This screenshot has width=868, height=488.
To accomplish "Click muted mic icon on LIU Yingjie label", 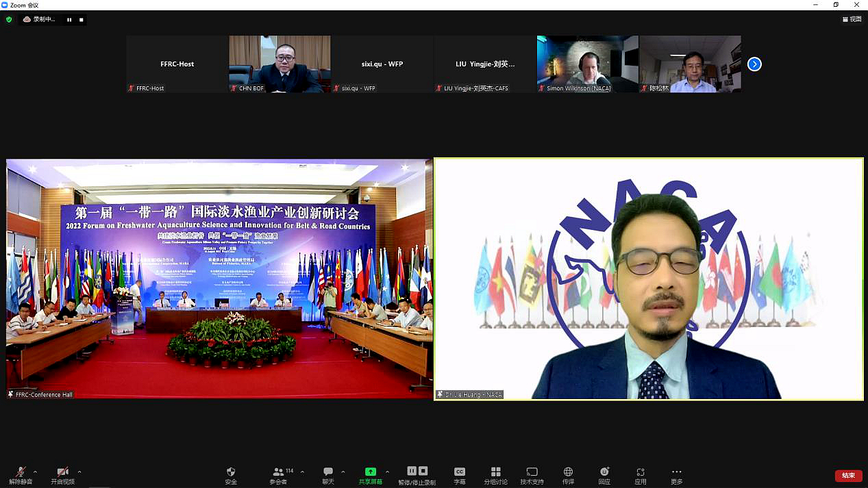I will pos(439,88).
